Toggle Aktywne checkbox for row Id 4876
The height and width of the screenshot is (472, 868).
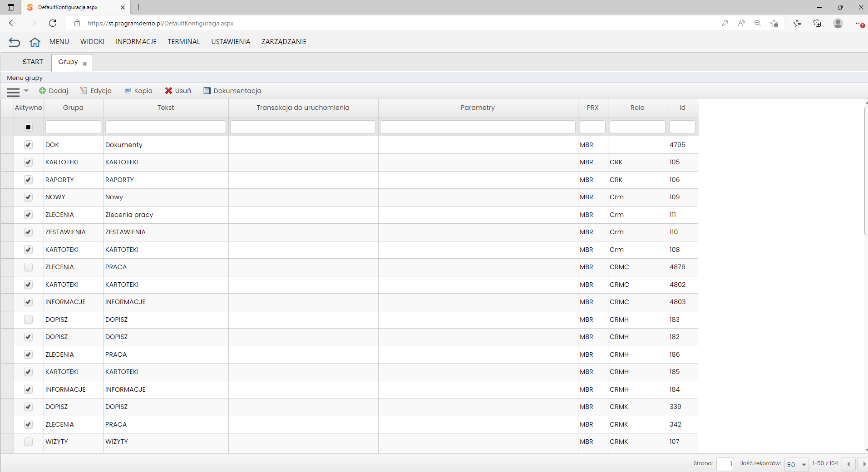(x=28, y=267)
